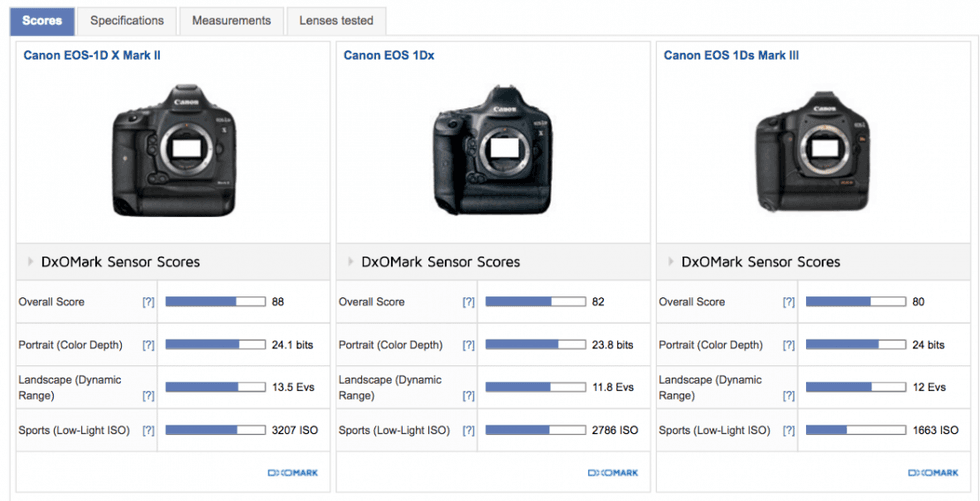
Task: Click the color depth bar showing 24.1 bits
Action: click(x=215, y=345)
